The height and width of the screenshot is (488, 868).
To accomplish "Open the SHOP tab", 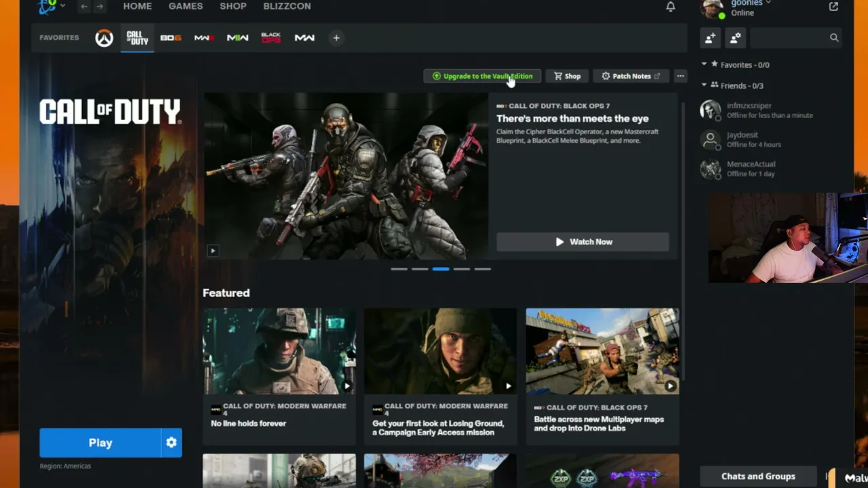I will (x=233, y=6).
